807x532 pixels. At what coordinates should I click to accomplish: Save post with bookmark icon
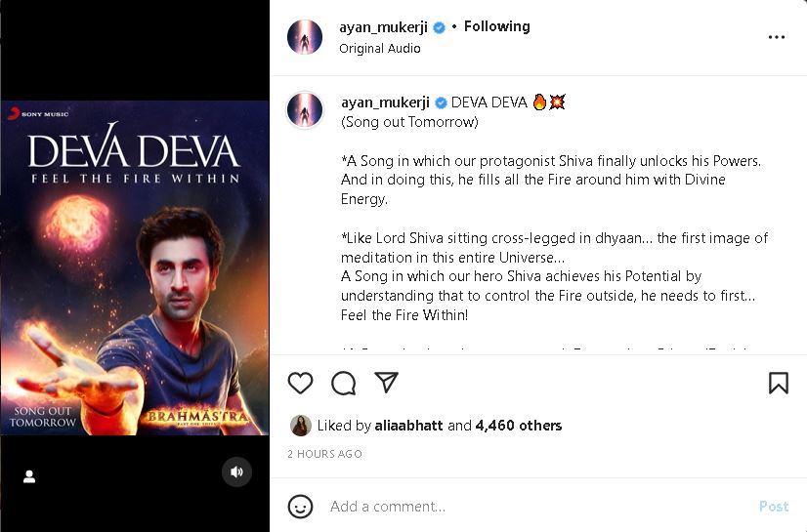(778, 383)
